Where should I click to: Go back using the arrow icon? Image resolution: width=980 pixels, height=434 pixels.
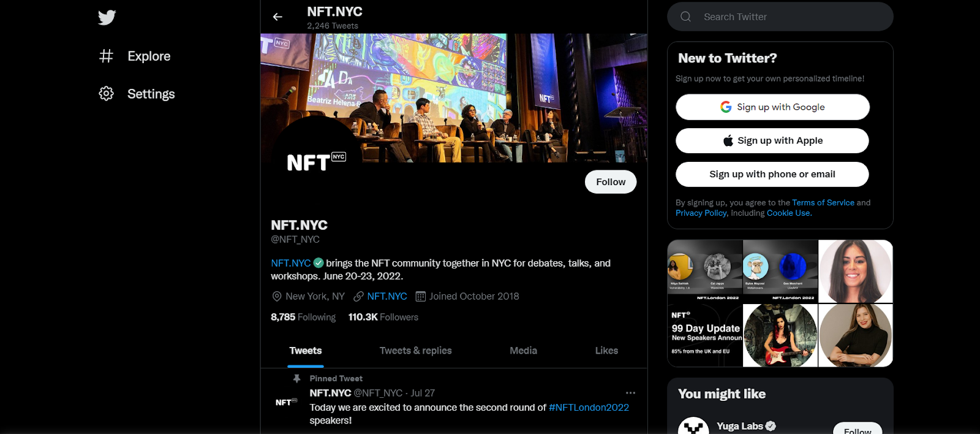click(x=277, y=17)
